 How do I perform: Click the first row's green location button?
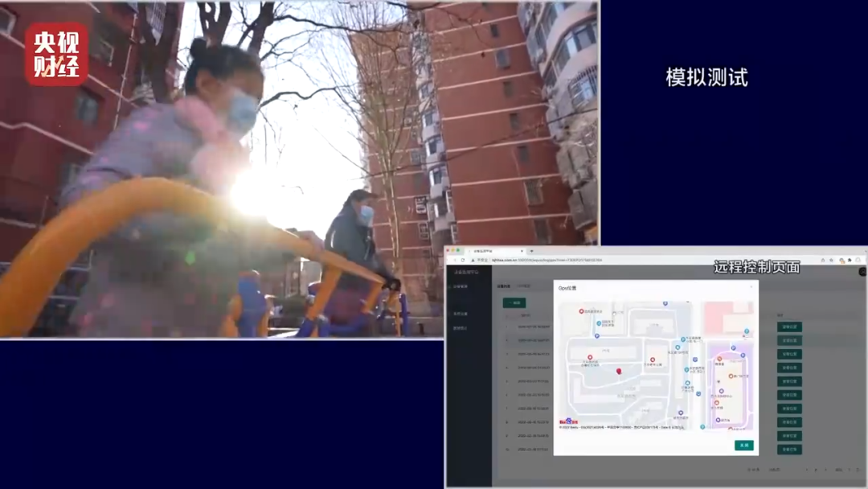(789, 327)
